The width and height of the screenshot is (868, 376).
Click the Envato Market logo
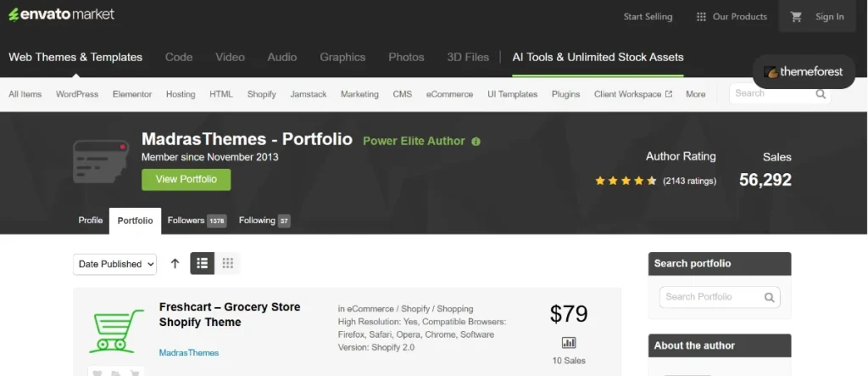pos(61,14)
